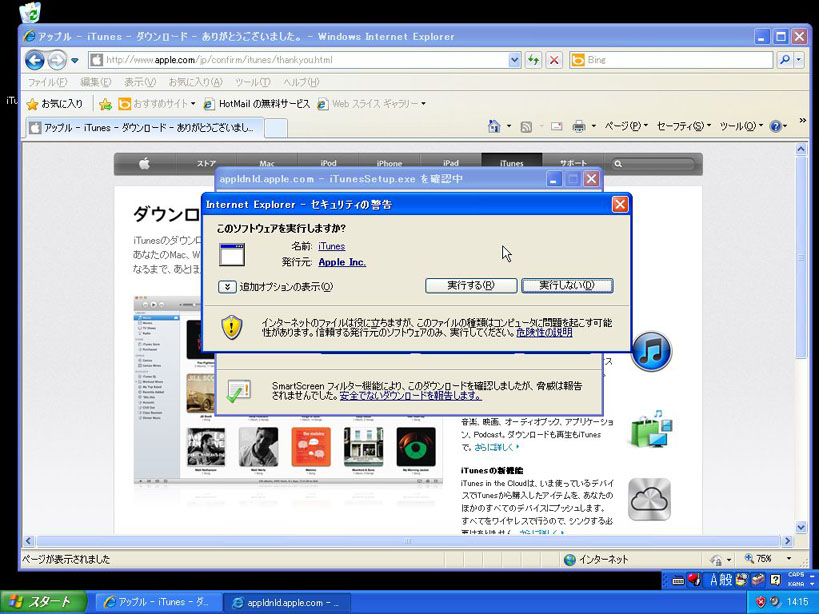Image resolution: width=819 pixels, height=614 pixels.
Task: Click the RSS feeds icon
Action: point(526,126)
